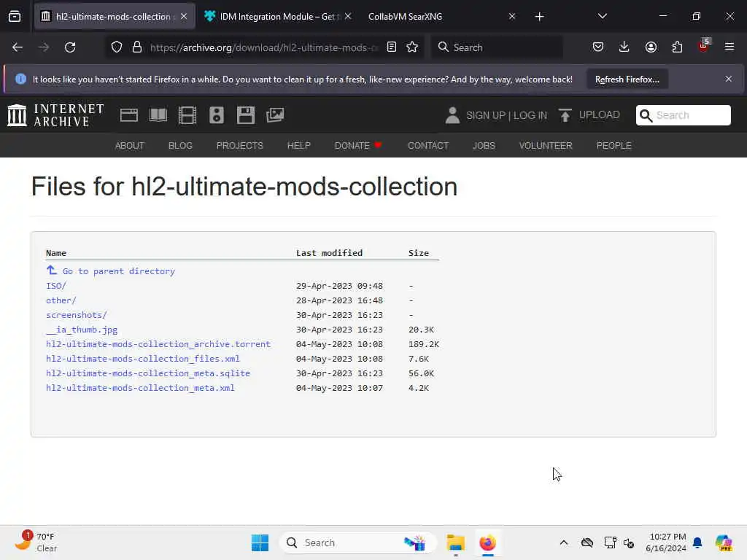Click the archive.org URL address bar

coord(263,47)
